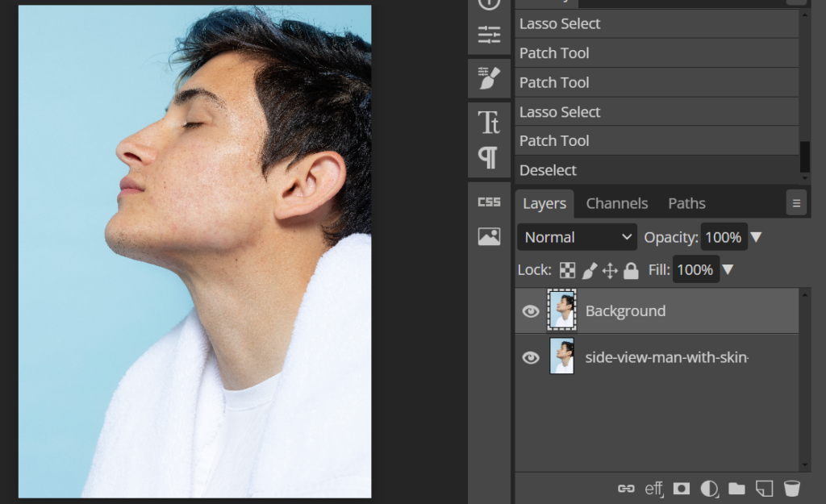
Task: Switch to the Layers tab
Action: point(544,203)
